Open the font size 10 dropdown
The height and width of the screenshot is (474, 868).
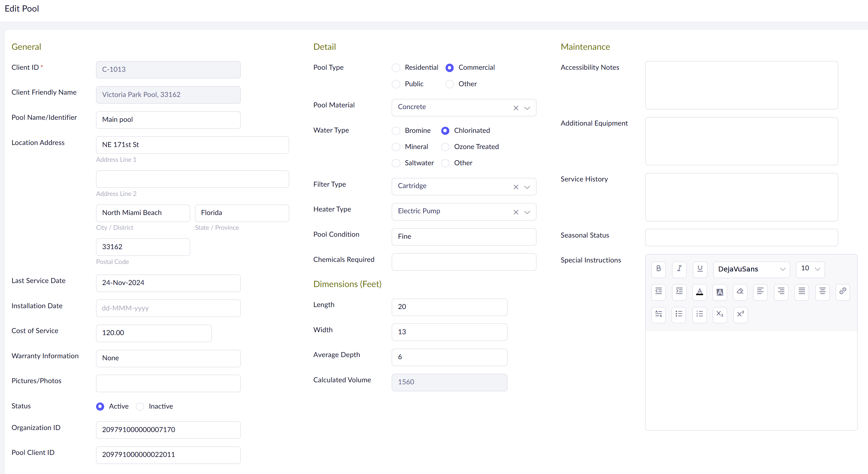[810, 269]
